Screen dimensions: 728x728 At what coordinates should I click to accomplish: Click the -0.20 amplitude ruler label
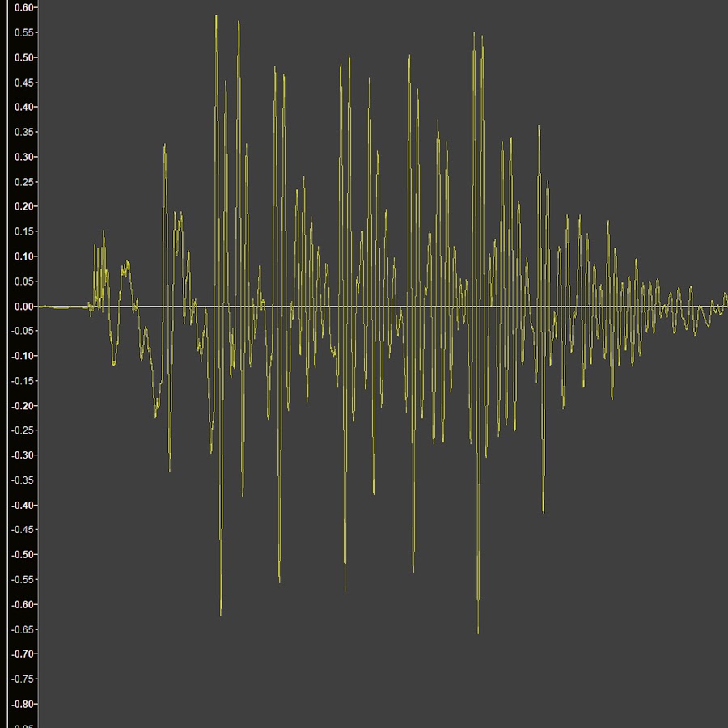coord(23,406)
